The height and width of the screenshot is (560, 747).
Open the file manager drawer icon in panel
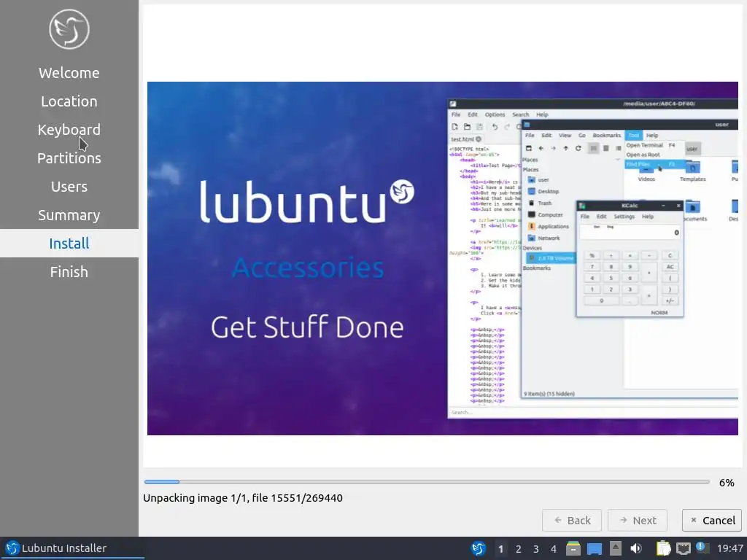573,548
